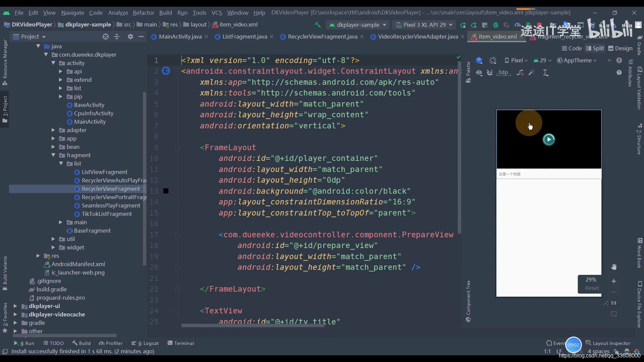Switch the editor to Code view
This screenshot has height=362, width=644.
click(572, 48)
